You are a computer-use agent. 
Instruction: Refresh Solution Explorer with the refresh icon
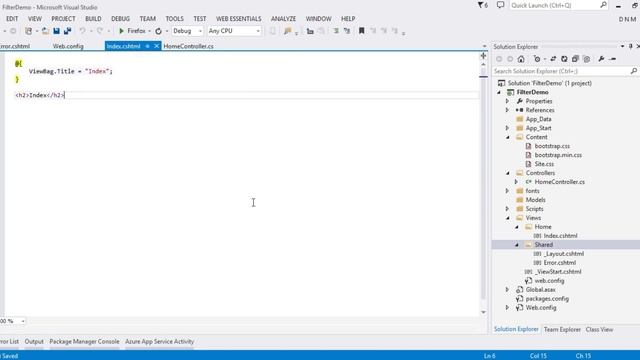click(564, 59)
